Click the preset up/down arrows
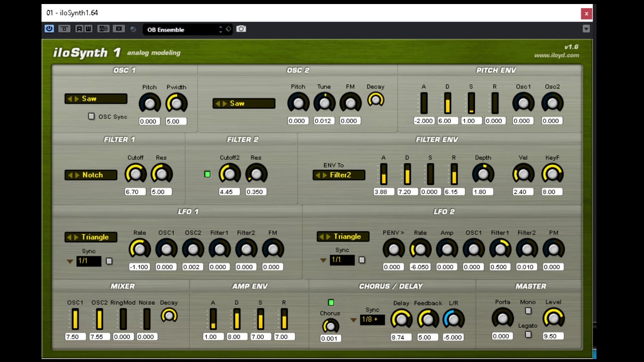The height and width of the screenshot is (362, 644). point(220,29)
